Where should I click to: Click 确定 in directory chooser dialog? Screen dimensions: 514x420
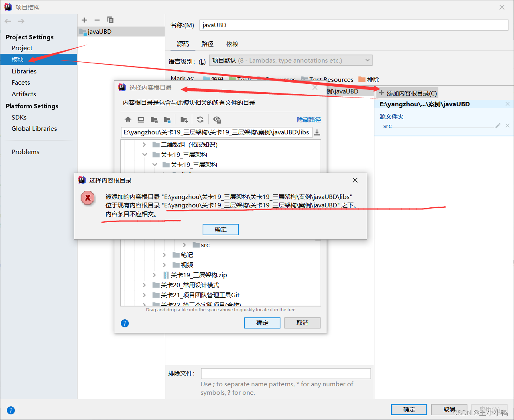[x=262, y=323]
